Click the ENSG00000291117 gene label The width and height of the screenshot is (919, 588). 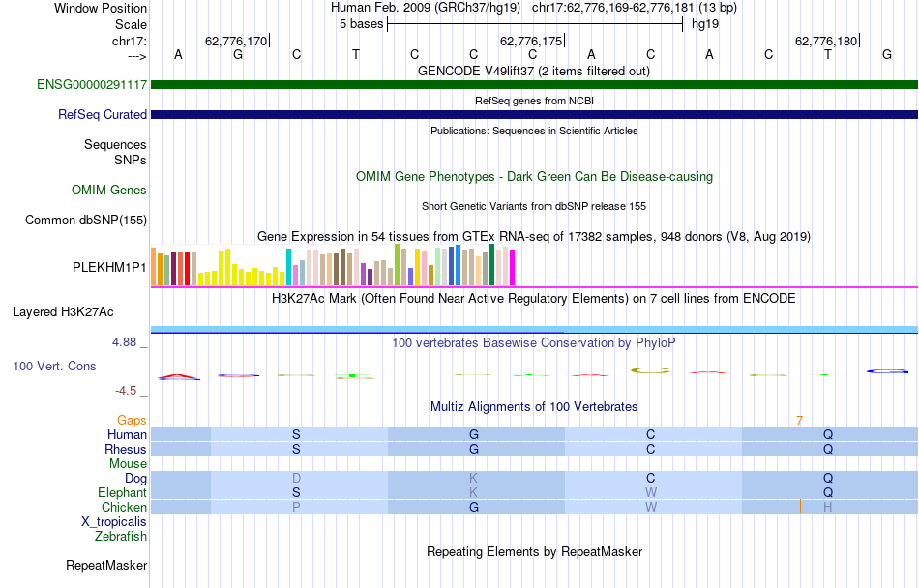click(92, 85)
